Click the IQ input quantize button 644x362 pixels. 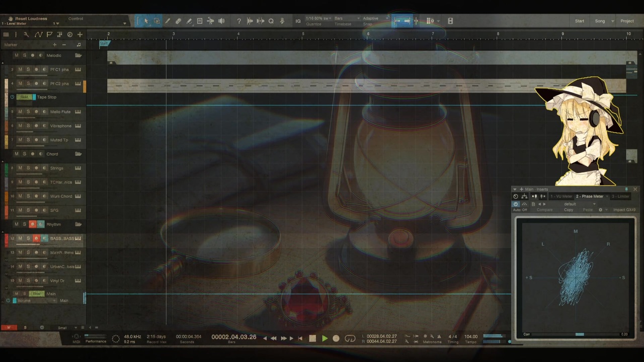click(x=298, y=21)
